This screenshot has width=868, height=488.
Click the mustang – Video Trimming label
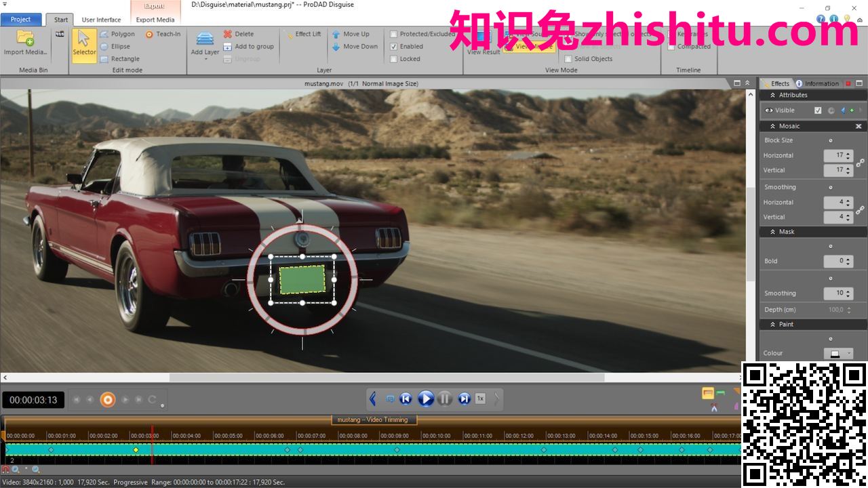(x=374, y=420)
